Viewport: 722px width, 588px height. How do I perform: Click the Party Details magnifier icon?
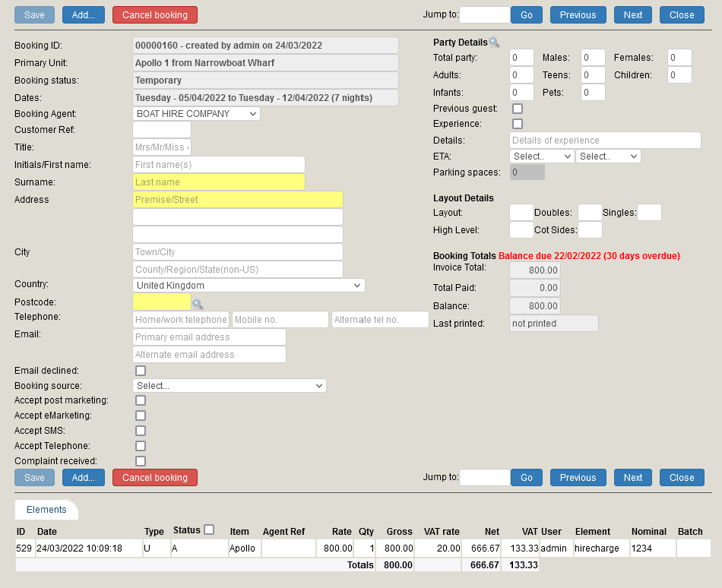tap(494, 43)
